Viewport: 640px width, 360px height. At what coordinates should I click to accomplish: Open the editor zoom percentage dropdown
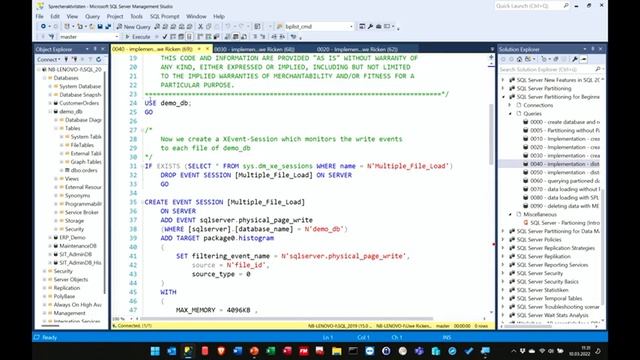[x=131, y=319]
